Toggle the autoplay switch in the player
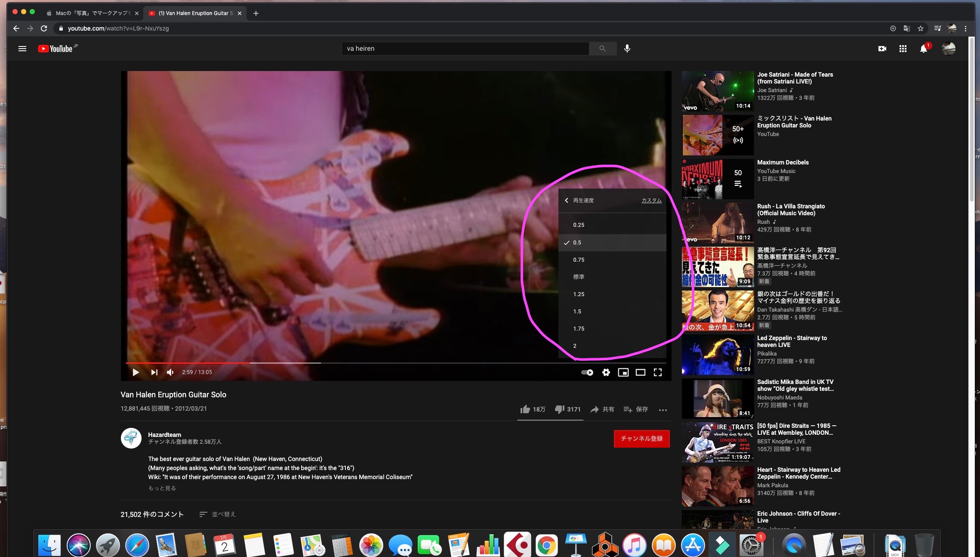The height and width of the screenshot is (557, 980). 587,372
